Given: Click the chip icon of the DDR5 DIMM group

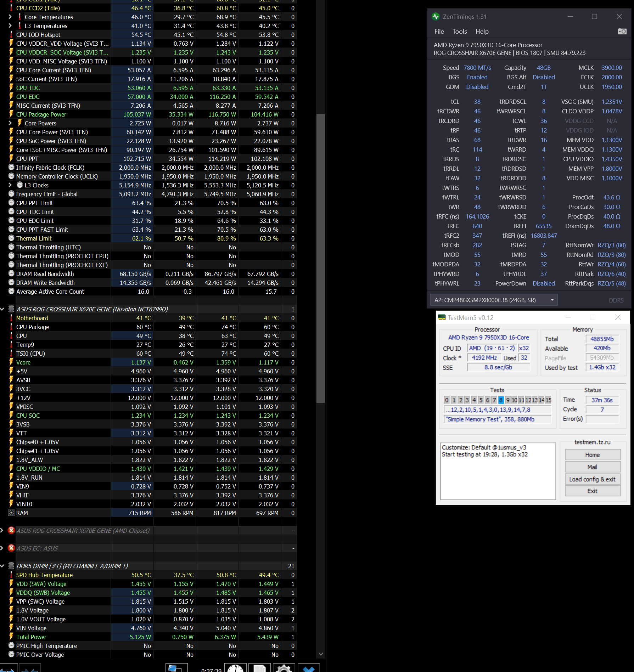Looking at the screenshot, I should 11,566.
